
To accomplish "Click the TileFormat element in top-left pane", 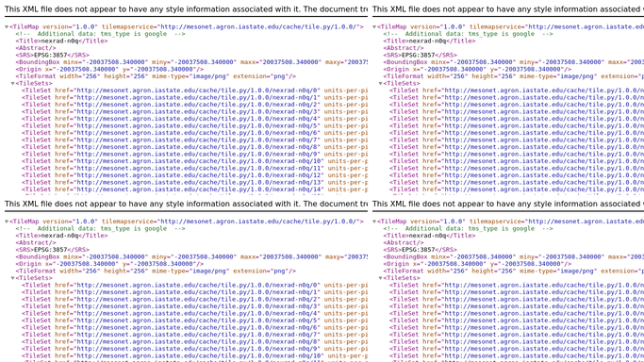I will [156, 76].
